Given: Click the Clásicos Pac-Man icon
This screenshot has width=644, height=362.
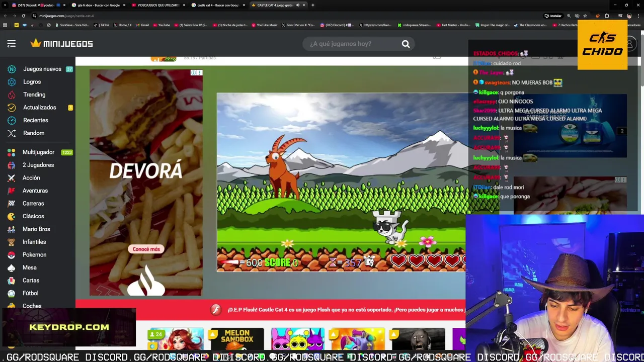Looking at the screenshot, I should 11,216.
